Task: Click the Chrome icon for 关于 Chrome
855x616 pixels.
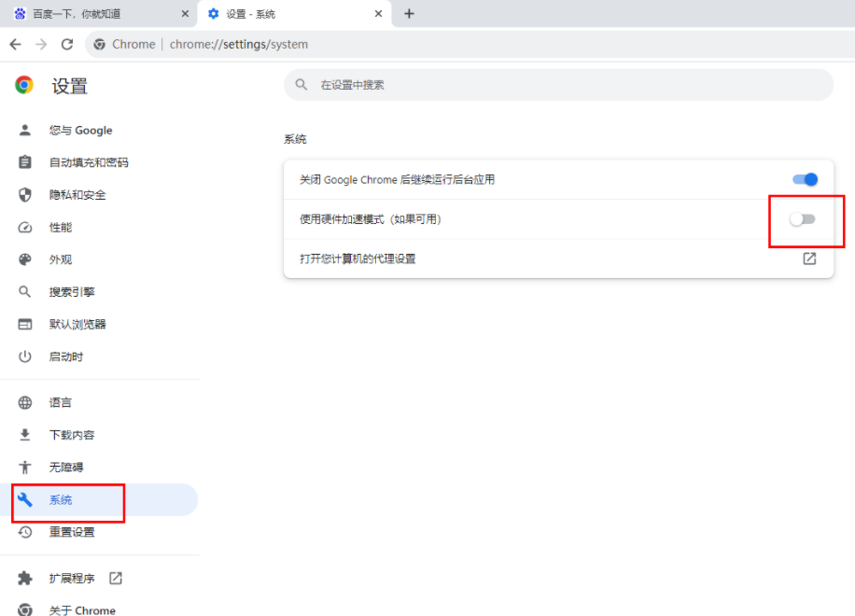Action: (x=25, y=609)
